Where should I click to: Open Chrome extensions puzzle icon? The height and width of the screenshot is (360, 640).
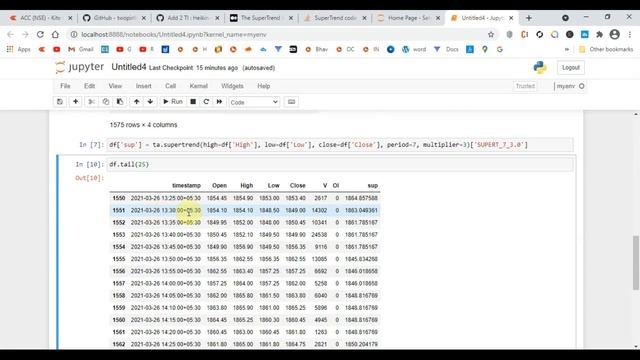coord(599,35)
